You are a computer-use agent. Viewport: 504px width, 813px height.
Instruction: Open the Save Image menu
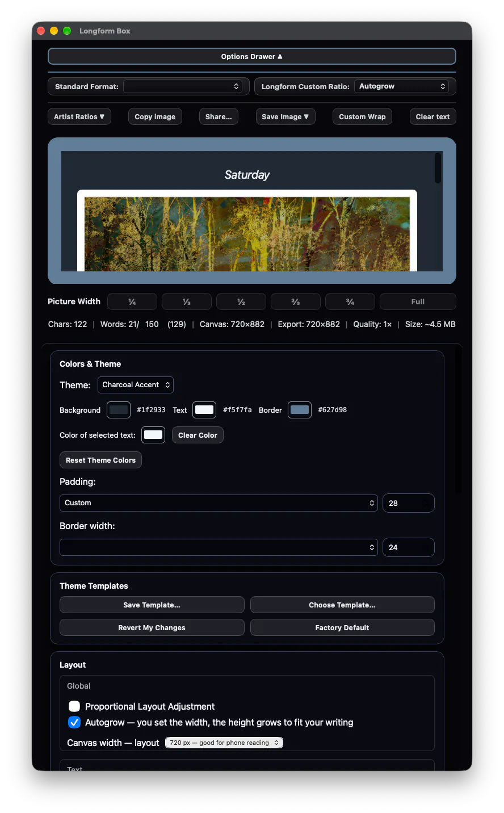pyautogui.click(x=285, y=116)
